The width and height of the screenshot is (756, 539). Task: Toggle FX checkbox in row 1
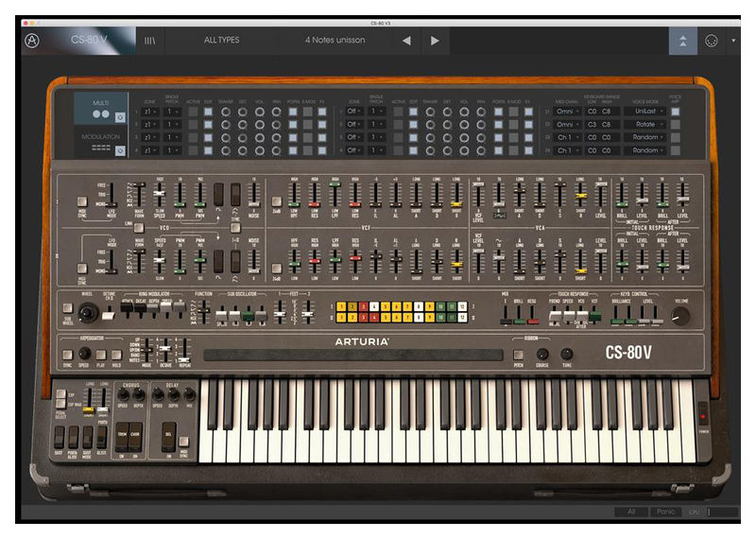(322, 112)
